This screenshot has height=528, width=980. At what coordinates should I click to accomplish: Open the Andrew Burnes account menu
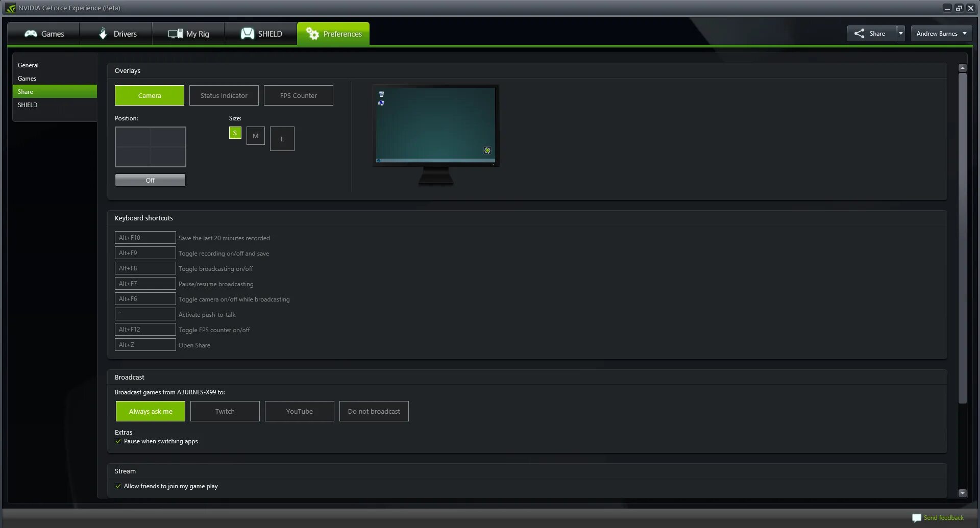tap(941, 34)
